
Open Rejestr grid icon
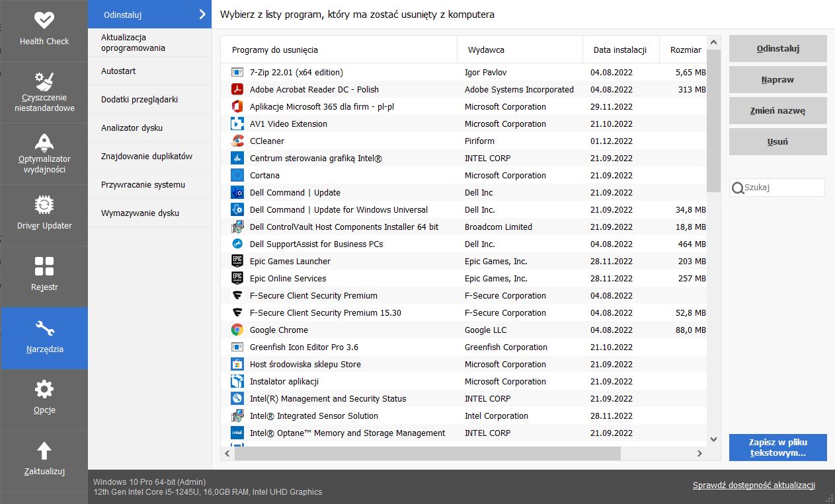click(x=44, y=267)
